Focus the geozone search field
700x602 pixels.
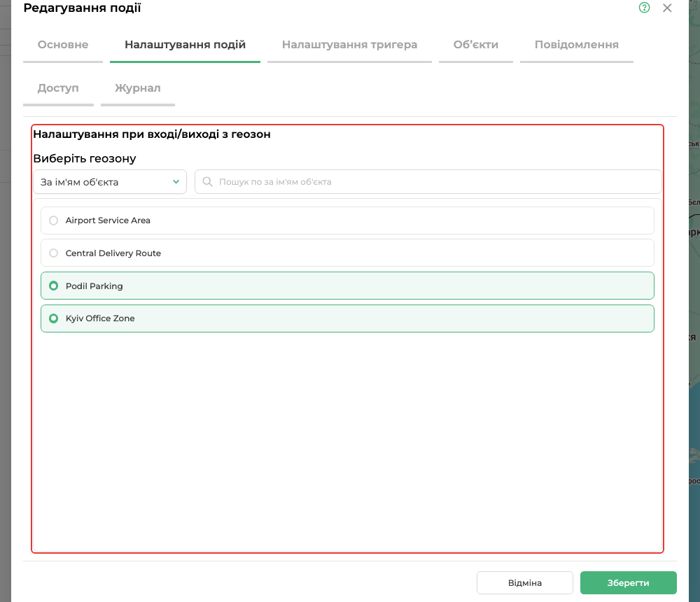pyautogui.click(x=428, y=182)
